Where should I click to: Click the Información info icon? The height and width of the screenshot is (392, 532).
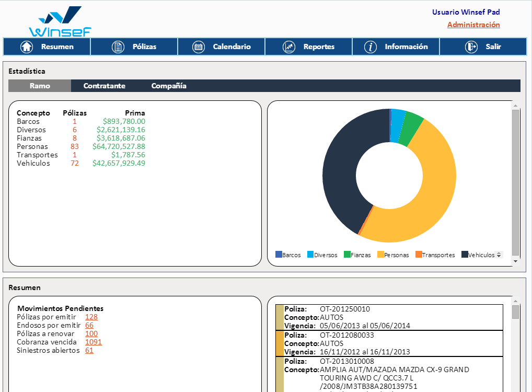371,47
